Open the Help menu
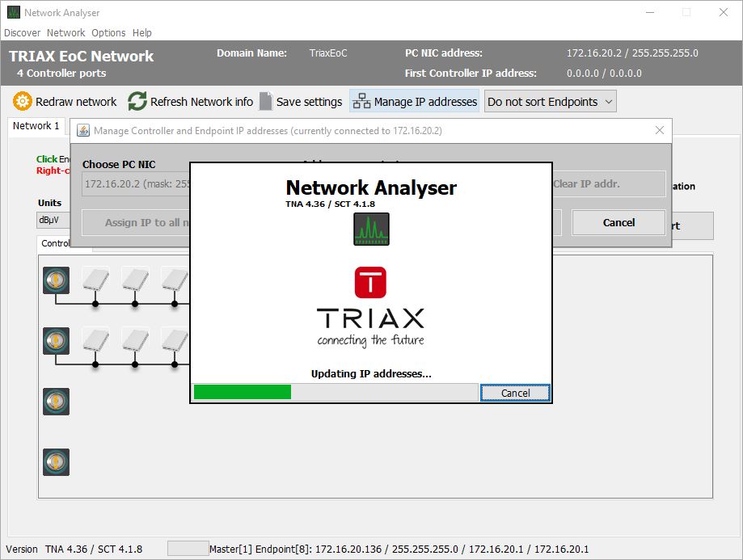This screenshot has width=743, height=560. (142, 32)
